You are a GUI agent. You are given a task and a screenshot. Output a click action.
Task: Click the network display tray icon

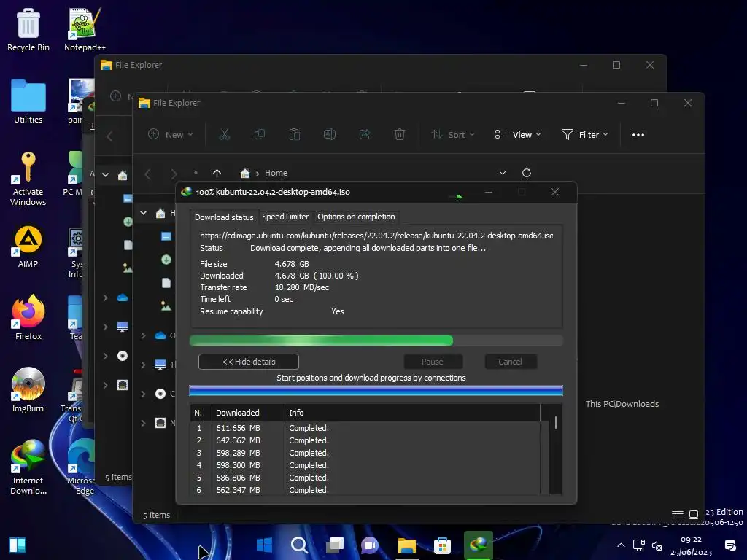[x=638, y=545]
